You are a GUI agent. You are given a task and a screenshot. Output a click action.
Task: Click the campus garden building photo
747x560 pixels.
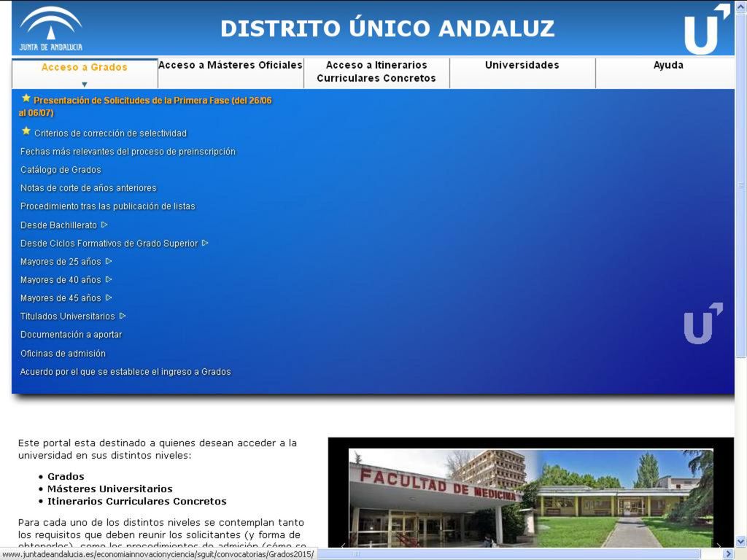[x=624, y=497]
